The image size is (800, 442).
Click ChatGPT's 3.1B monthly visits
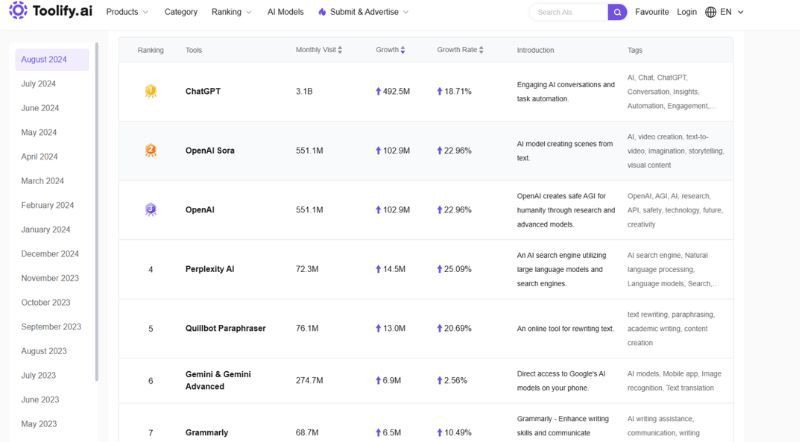(x=304, y=91)
